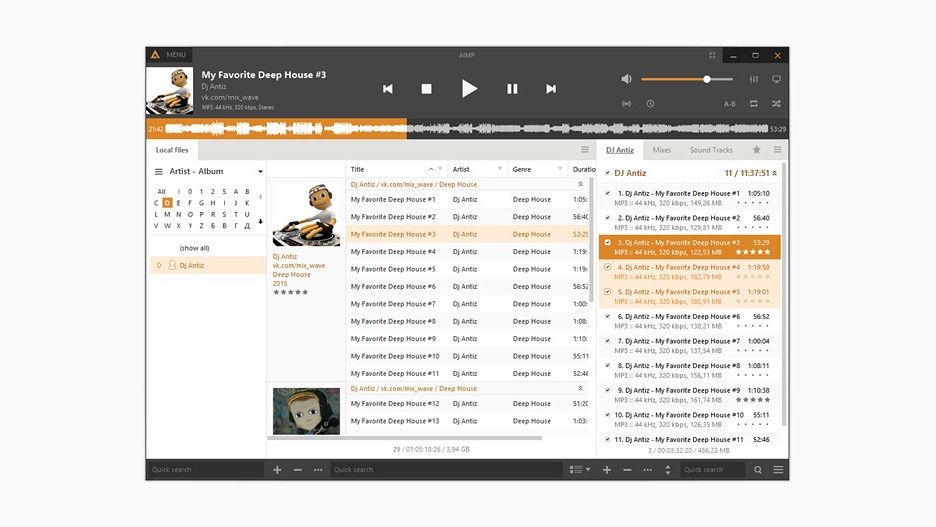Open the Title column filter arrow
Image resolution: width=936 pixels, height=527 pixels.
pos(440,169)
